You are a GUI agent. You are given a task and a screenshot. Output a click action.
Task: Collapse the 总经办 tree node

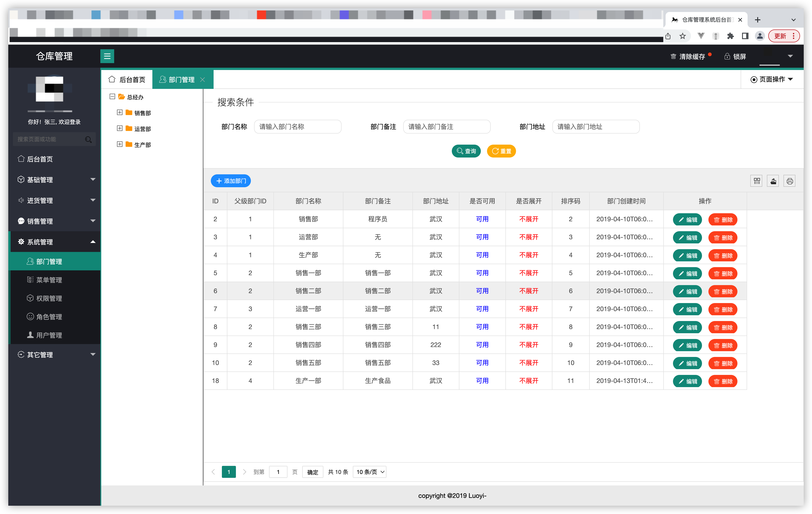click(112, 96)
